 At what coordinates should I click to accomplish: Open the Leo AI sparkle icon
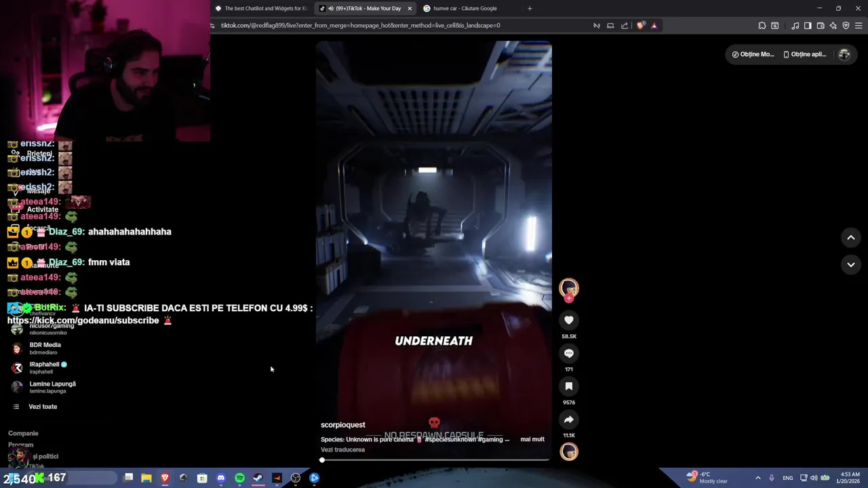click(x=833, y=26)
